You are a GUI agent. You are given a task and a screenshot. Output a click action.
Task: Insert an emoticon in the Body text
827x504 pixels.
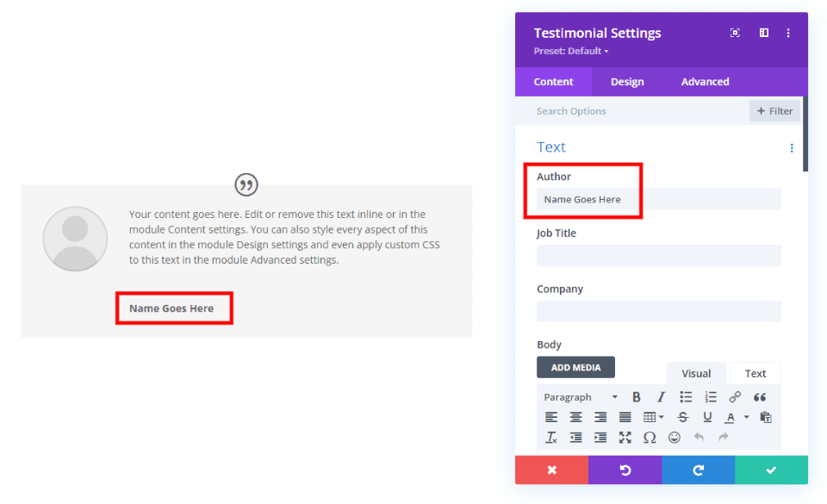tap(676, 437)
